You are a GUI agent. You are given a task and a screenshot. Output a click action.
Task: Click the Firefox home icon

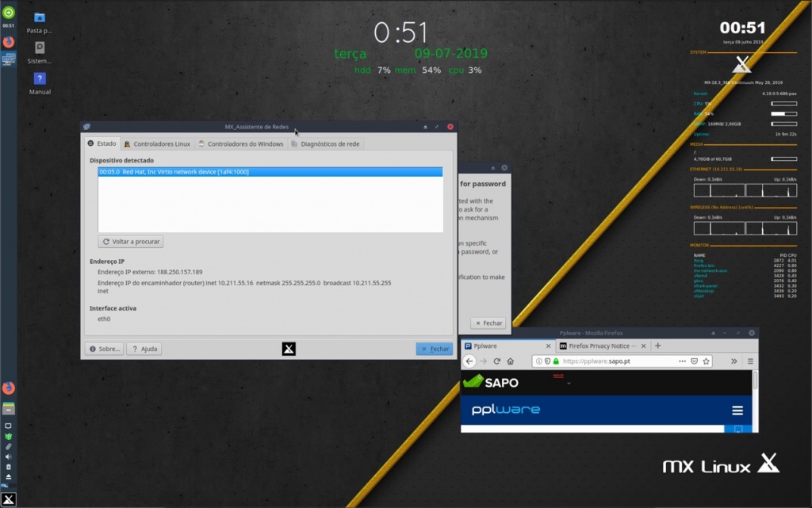click(x=511, y=361)
